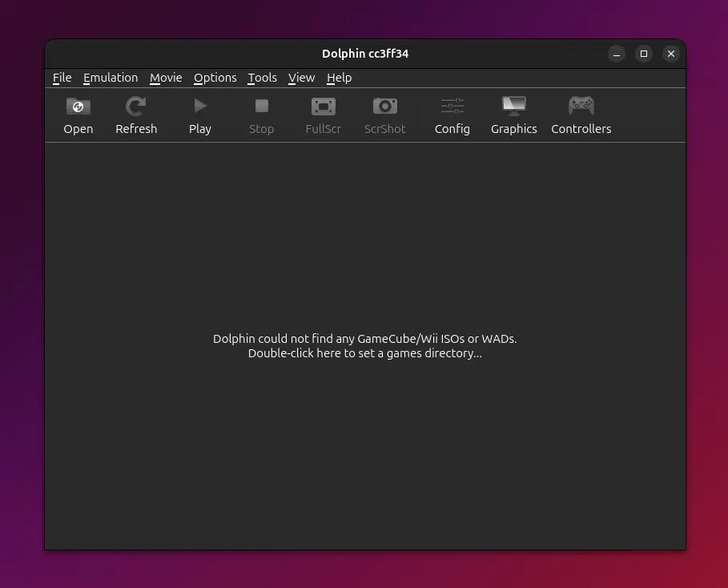Open Config settings from the toolbar
This screenshot has width=728, height=588.
click(452, 107)
